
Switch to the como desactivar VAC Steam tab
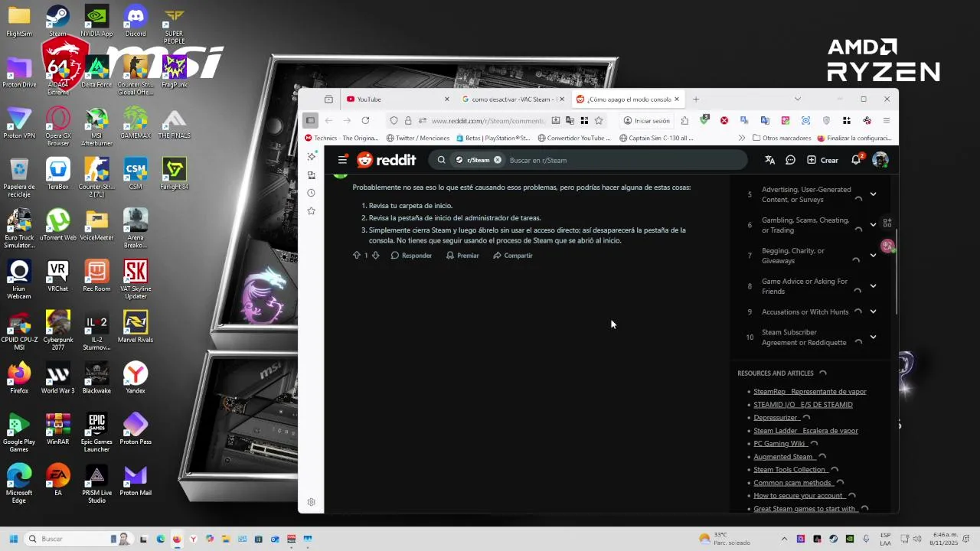[511, 99]
